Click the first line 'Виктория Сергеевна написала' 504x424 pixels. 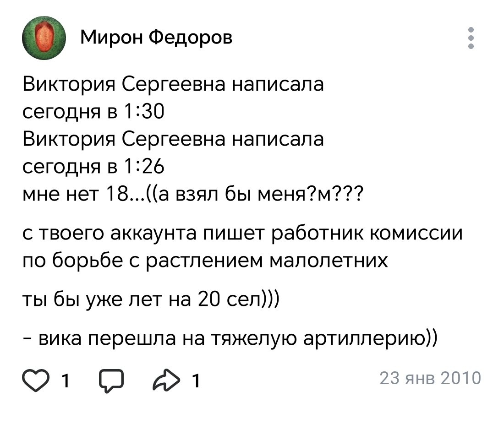click(x=173, y=84)
